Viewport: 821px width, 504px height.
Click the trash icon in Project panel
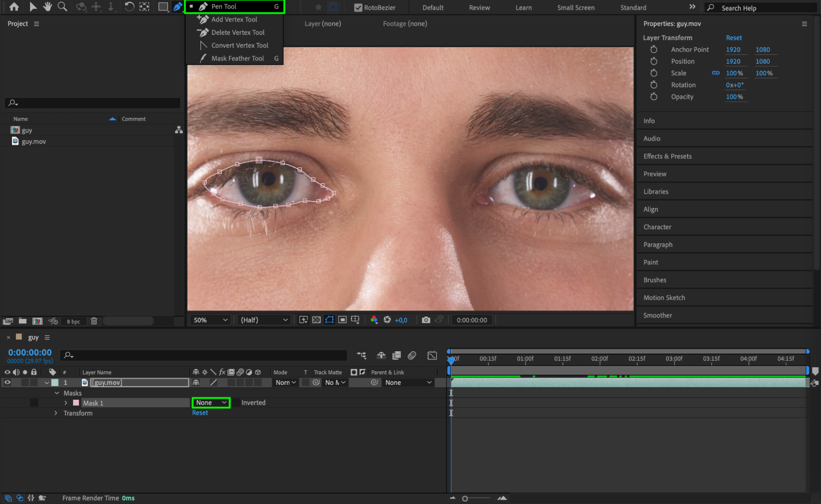(94, 321)
